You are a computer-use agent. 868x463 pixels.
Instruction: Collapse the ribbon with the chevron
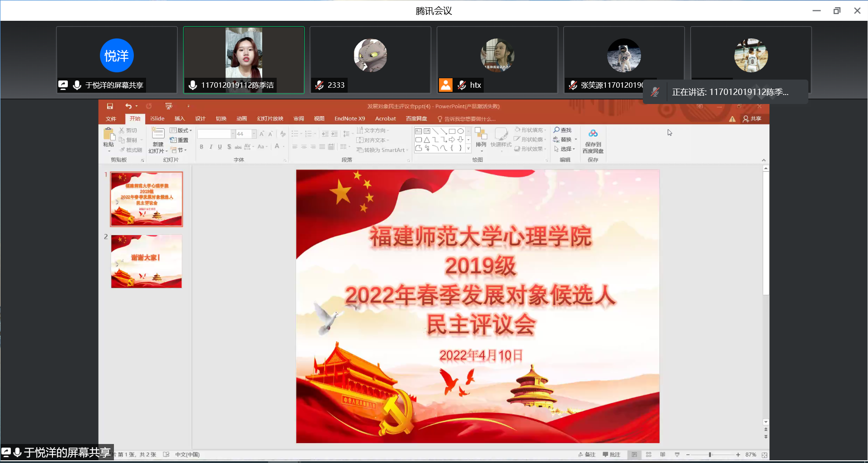[x=764, y=160]
